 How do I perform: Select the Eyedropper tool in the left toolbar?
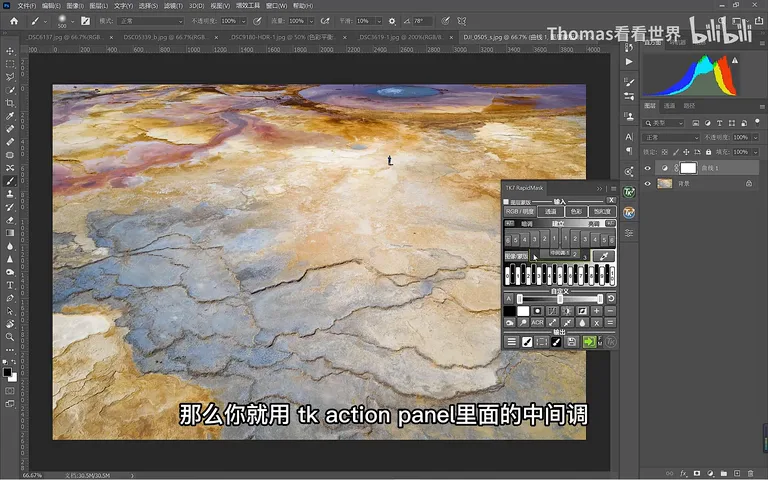click(10, 116)
